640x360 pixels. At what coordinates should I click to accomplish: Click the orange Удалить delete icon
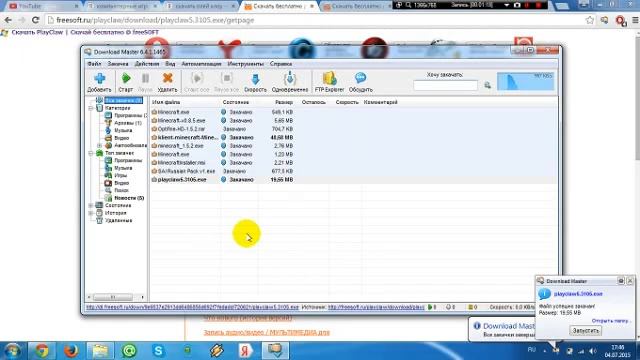coord(167,78)
